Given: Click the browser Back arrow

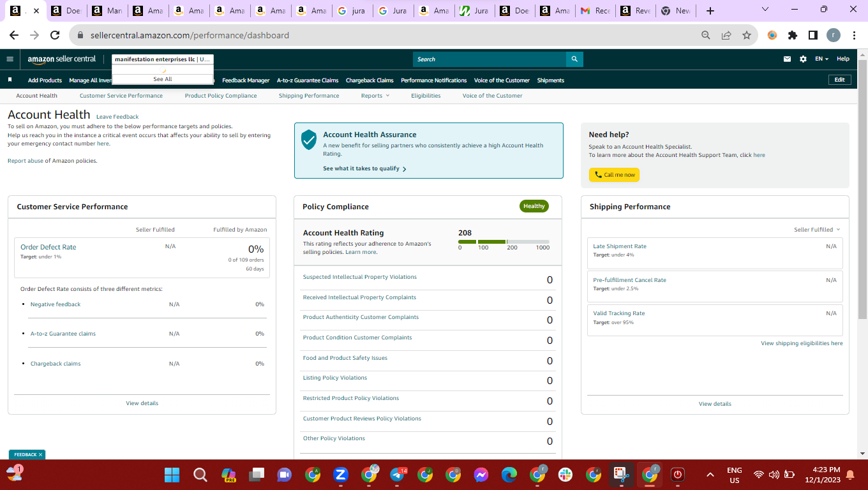Looking at the screenshot, I should click(14, 35).
